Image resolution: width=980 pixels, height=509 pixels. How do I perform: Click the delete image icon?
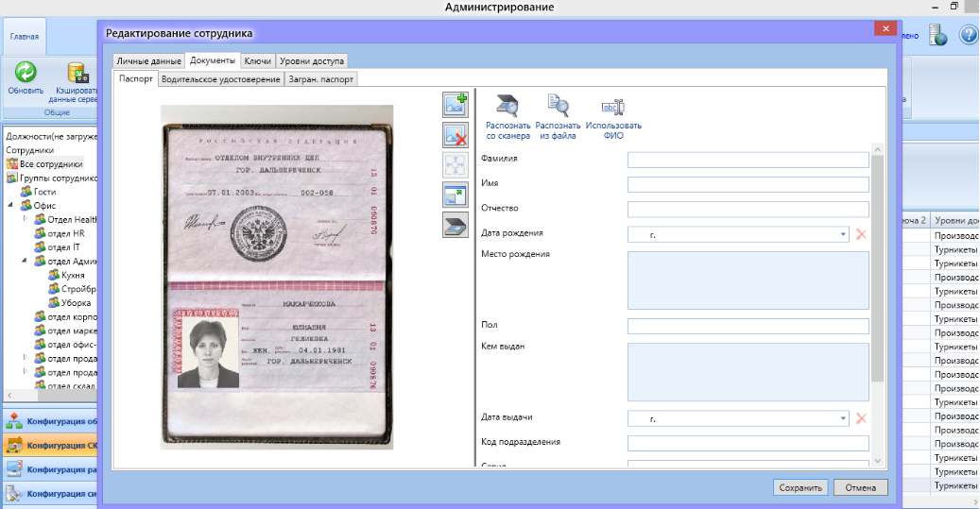(x=456, y=135)
